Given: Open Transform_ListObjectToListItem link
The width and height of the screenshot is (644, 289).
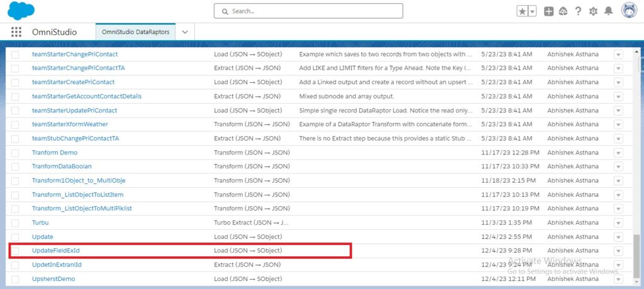Looking at the screenshot, I should click(77, 195).
